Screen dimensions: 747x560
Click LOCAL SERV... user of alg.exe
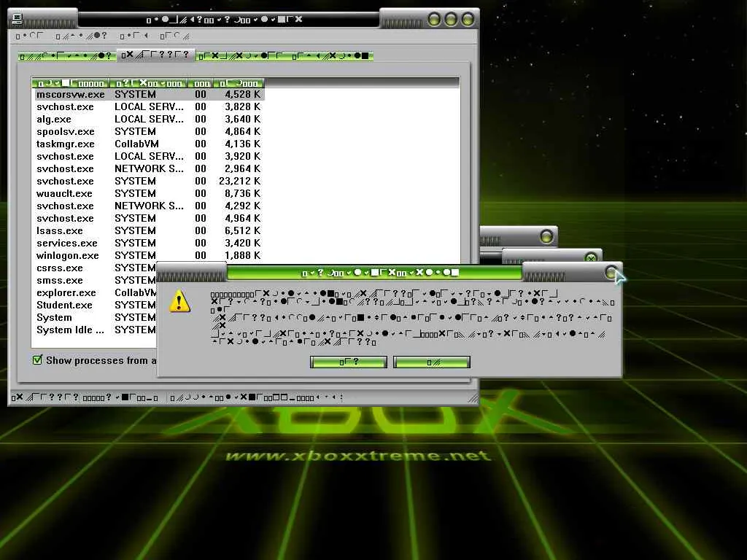pyautogui.click(x=149, y=119)
